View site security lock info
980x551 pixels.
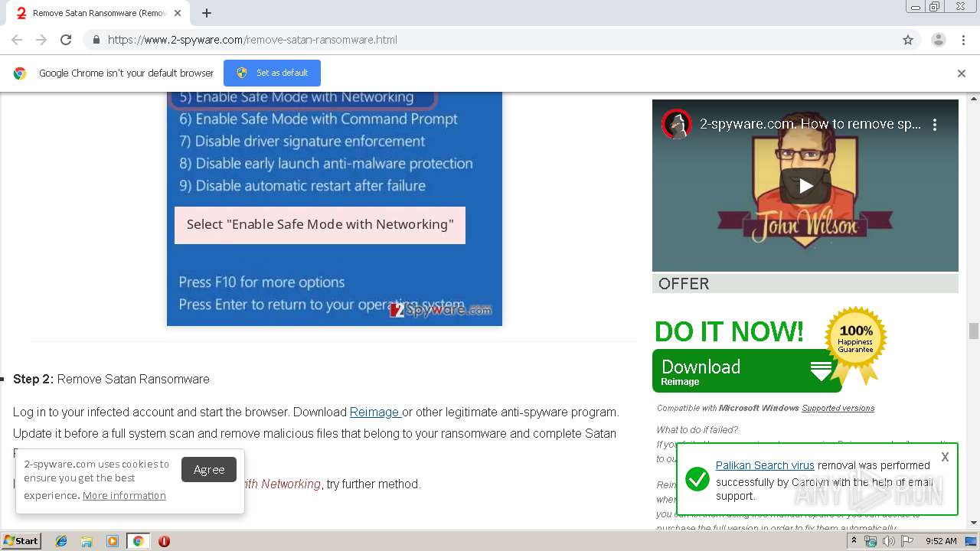click(96, 40)
